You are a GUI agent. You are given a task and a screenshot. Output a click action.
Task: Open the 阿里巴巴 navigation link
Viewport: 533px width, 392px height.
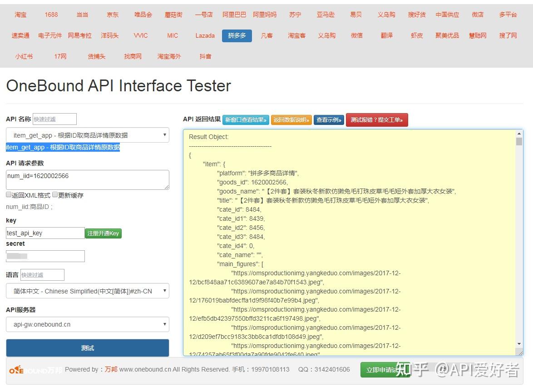(234, 14)
